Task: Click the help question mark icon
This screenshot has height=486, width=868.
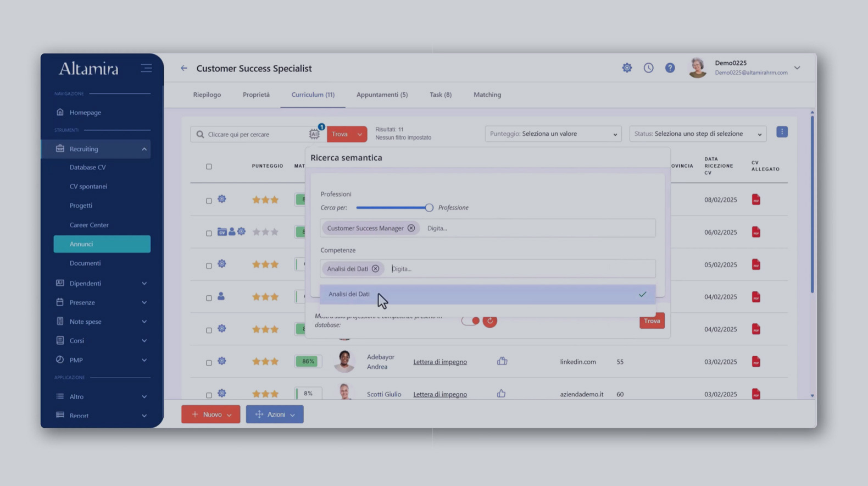Action: pos(670,68)
